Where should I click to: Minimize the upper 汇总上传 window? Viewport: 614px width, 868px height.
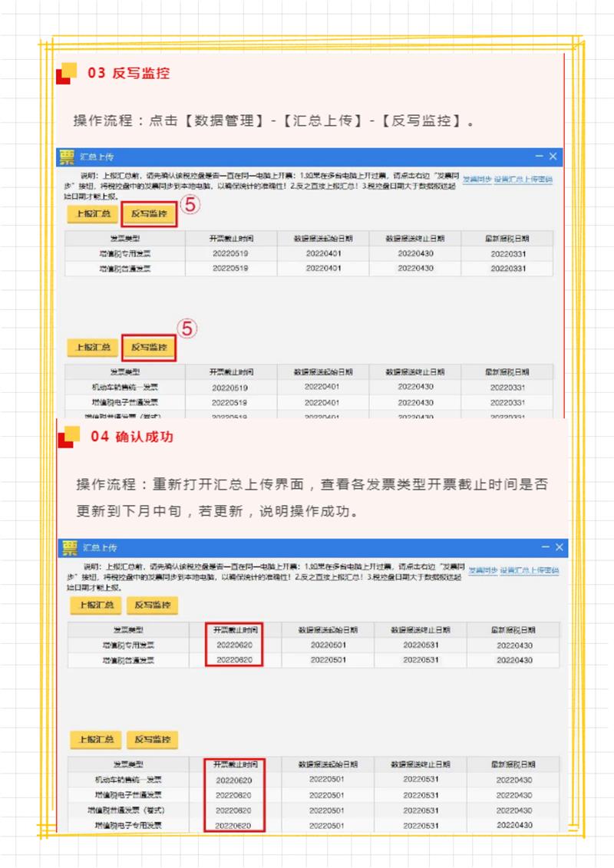tap(539, 157)
